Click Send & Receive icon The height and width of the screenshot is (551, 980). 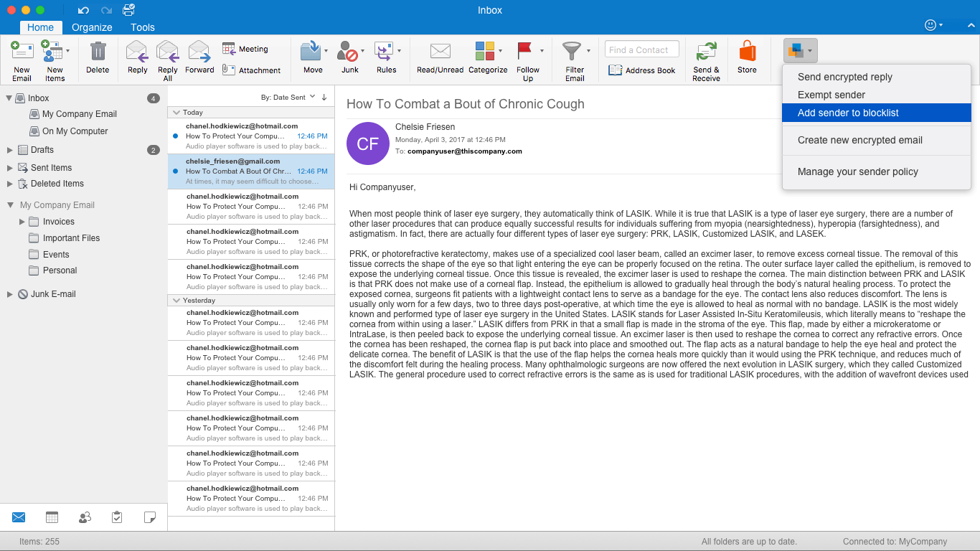(706, 52)
